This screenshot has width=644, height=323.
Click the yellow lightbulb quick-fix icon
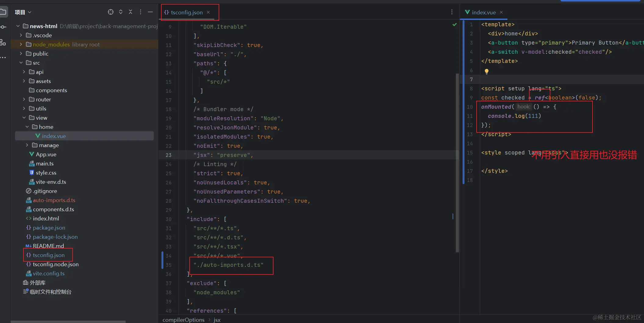(x=487, y=71)
